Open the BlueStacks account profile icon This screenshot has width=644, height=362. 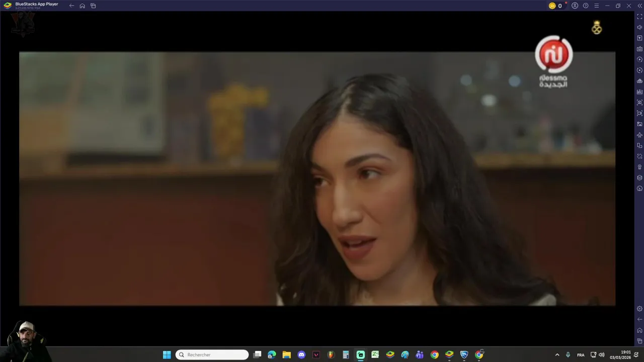tap(575, 6)
